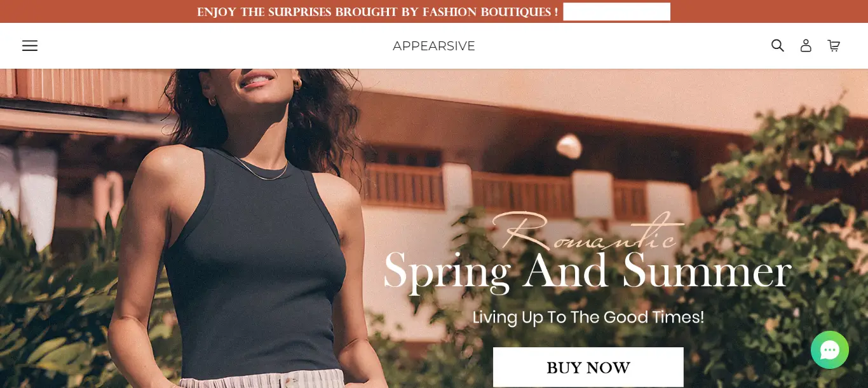
Task: Click the Living Up To The Good Times tagline
Action: (588, 317)
